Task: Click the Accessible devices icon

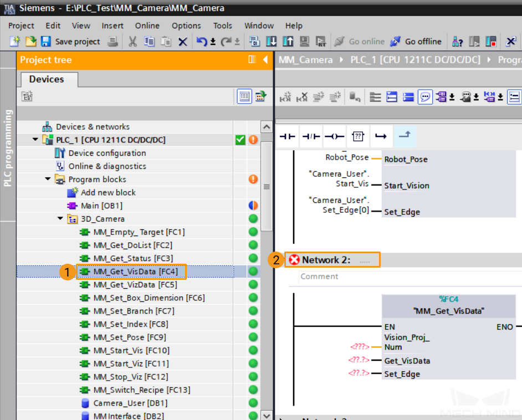Action: [457, 41]
